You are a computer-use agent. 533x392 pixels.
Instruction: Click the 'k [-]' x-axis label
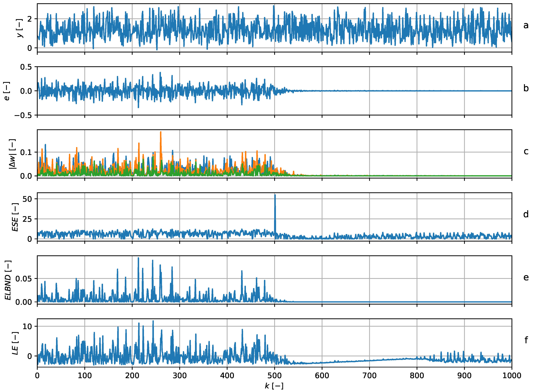coord(274,386)
